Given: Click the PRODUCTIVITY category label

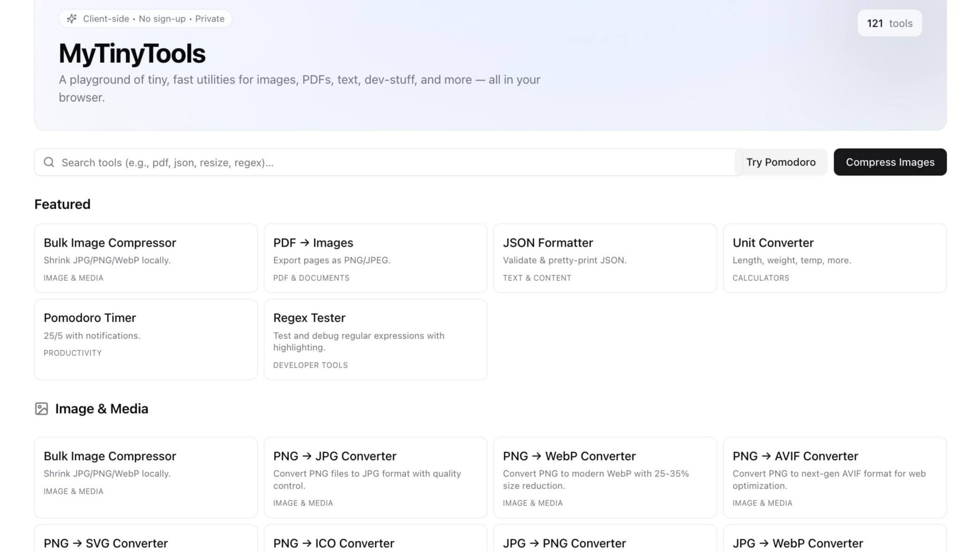Looking at the screenshot, I should pos(73,353).
